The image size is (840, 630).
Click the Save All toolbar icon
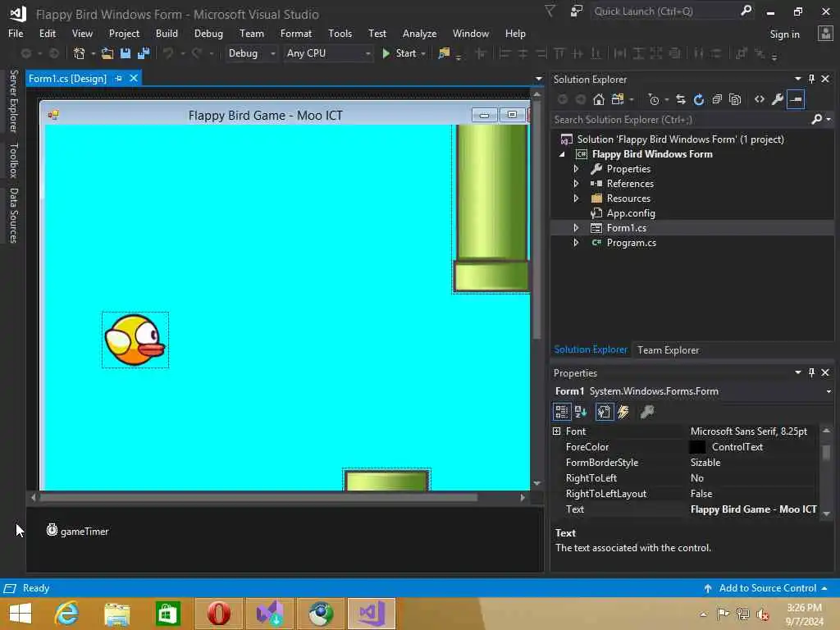144,53
